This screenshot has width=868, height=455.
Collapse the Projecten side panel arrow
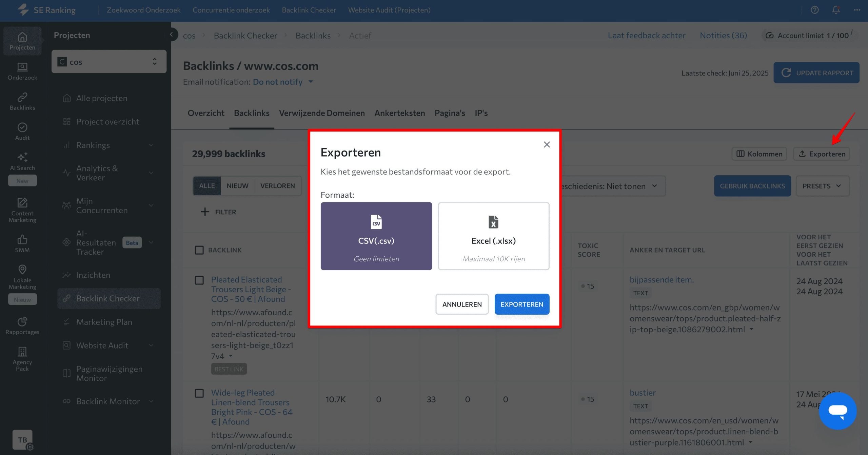point(172,34)
